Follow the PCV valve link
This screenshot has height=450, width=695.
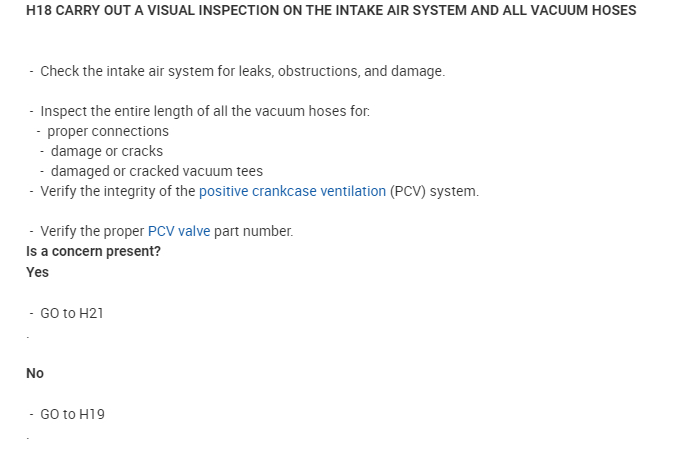(179, 231)
